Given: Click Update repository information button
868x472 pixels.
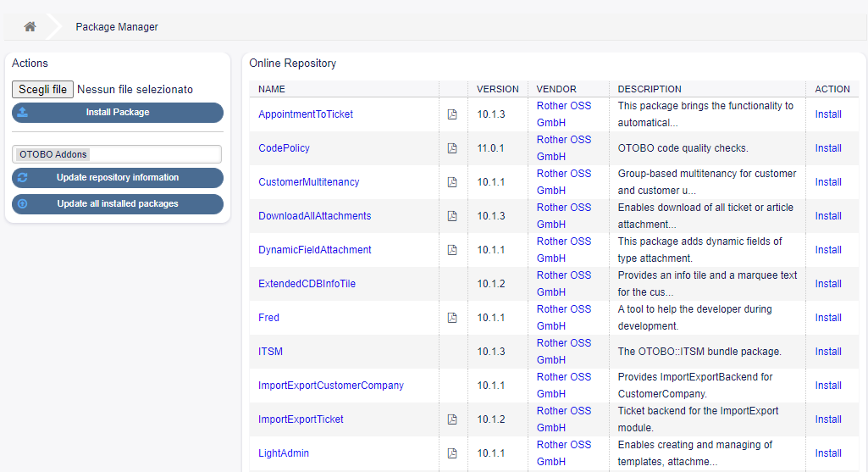Looking at the screenshot, I should pyautogui.click(x=118, y=178).
